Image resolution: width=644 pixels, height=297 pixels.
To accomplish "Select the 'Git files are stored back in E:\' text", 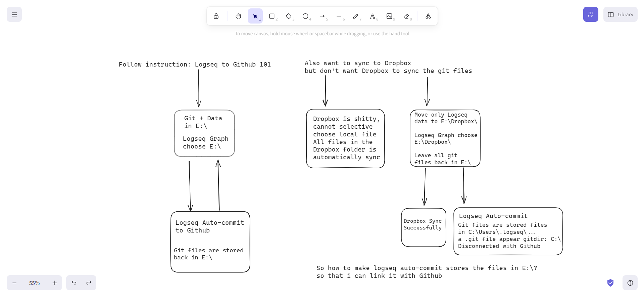I will (x=209, y=254).
